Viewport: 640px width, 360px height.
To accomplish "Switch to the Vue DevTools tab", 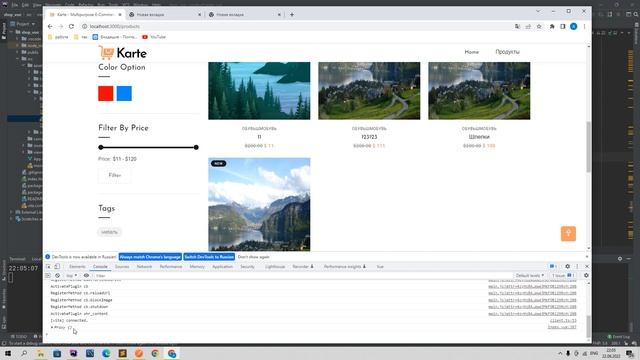I will tap(380, 267).
